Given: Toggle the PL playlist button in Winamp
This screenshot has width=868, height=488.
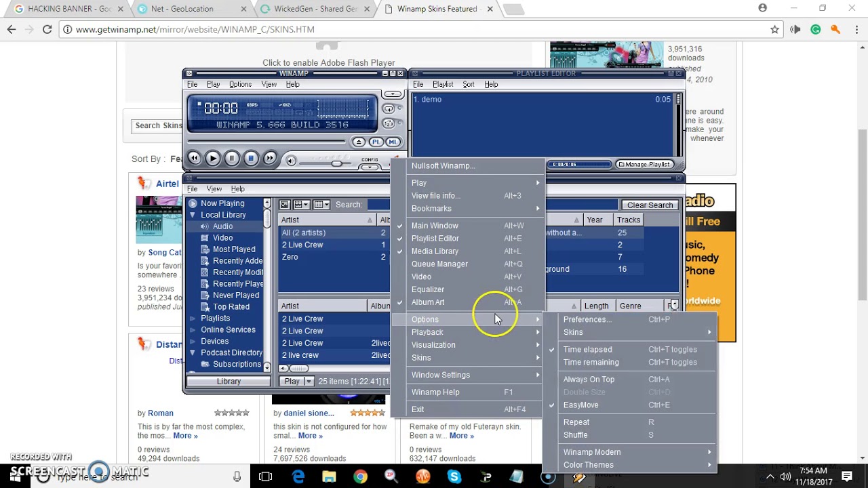Looking at the screenshot, I should pos(376,142).
